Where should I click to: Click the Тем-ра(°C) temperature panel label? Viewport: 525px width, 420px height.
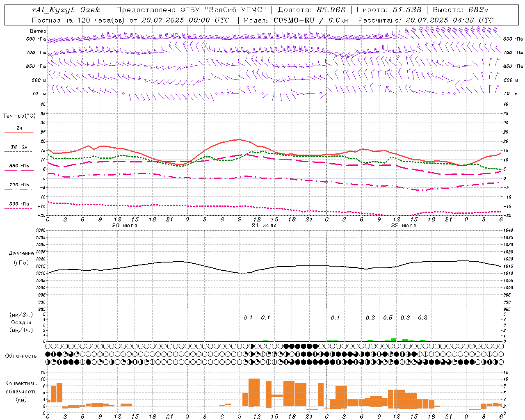[x=19, y=116]
